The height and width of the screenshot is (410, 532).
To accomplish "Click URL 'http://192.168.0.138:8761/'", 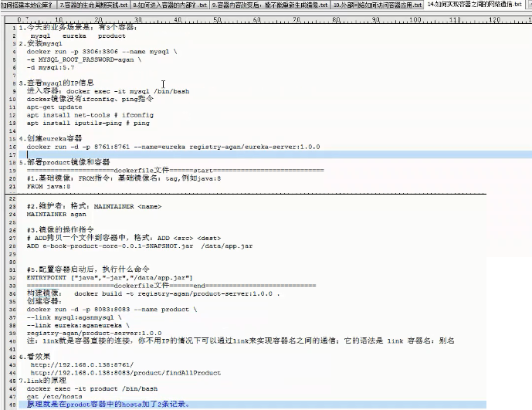I will click(82, 365).
